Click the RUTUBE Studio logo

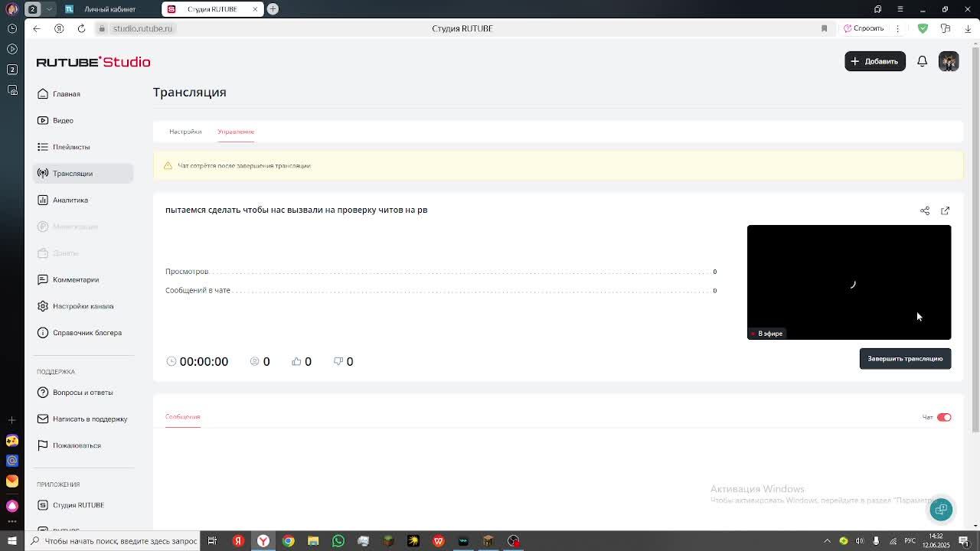pos(93,62)
